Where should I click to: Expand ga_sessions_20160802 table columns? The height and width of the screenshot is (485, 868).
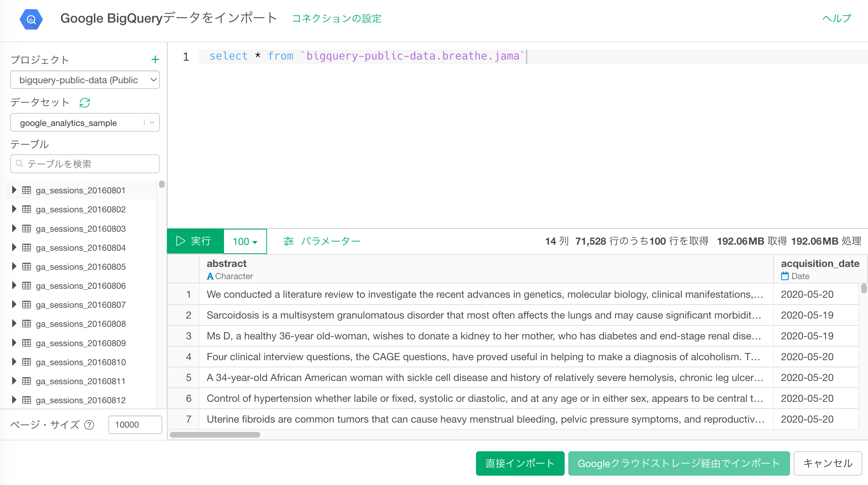[x=14, y=209]
